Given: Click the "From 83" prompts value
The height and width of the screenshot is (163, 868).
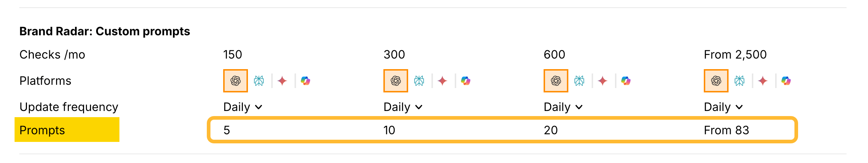Looking at the screenshot, I should (x=726, y=130).
